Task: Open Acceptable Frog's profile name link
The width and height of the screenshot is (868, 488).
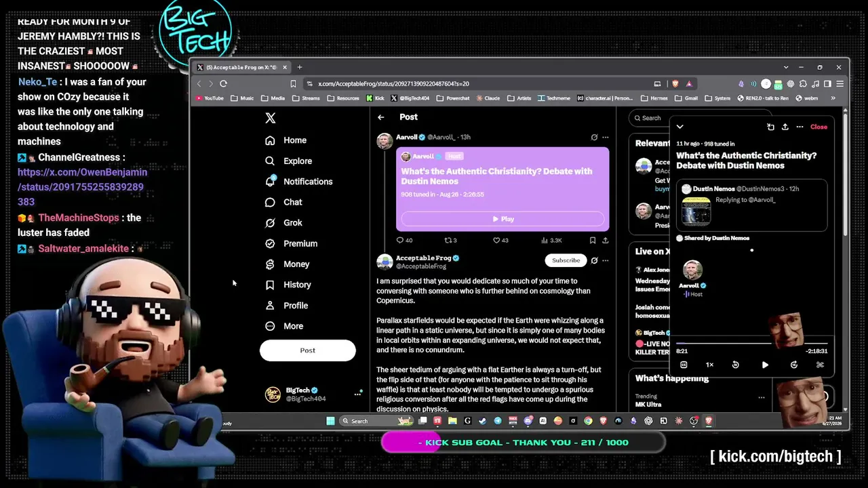Action: tap(423, 258)
